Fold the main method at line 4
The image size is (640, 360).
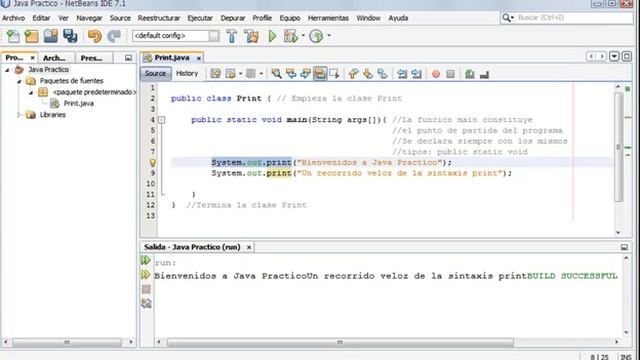click(x=162, y=120)
